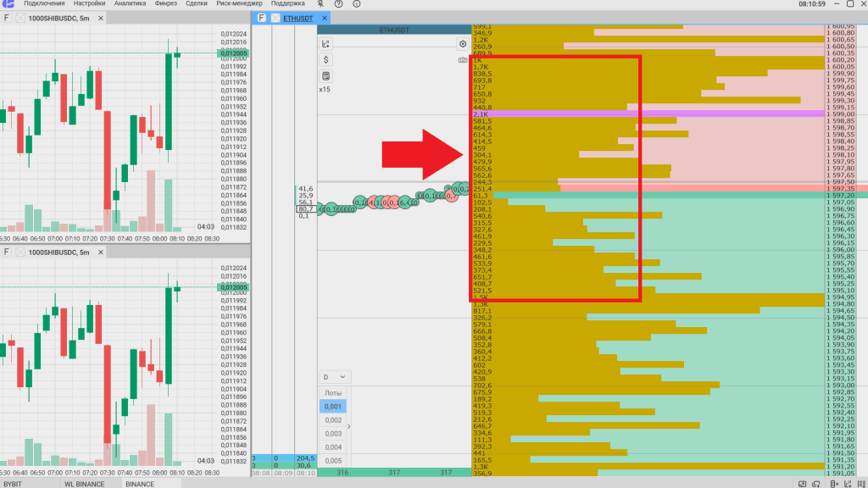Open the Подключения menu
The width and height of the screenshot is (868, 488).
coord(45,3)
